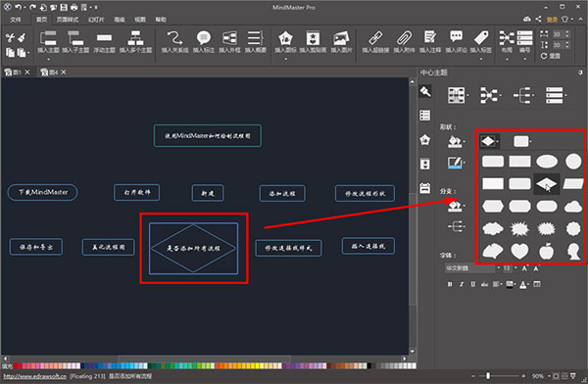
Task: Open the edrawsoft.cn link in status bar
Action: click(x=35, y=376)
